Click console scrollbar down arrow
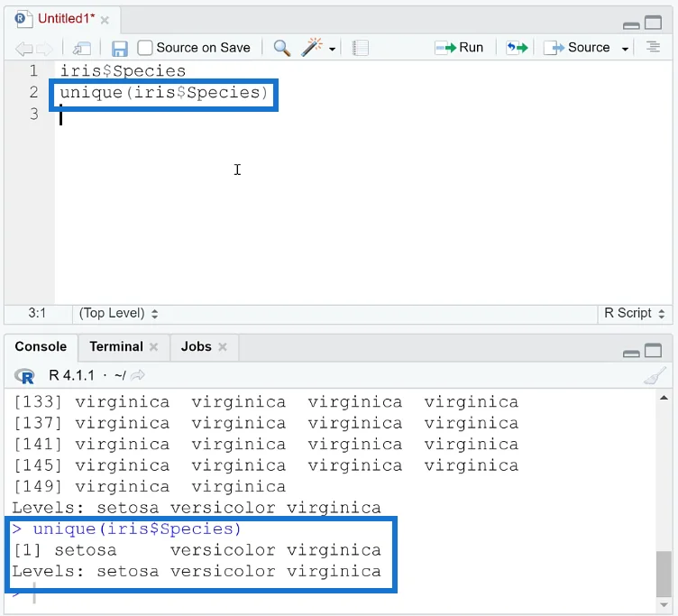This screenshot has height=616, width=678. [664, 605]
